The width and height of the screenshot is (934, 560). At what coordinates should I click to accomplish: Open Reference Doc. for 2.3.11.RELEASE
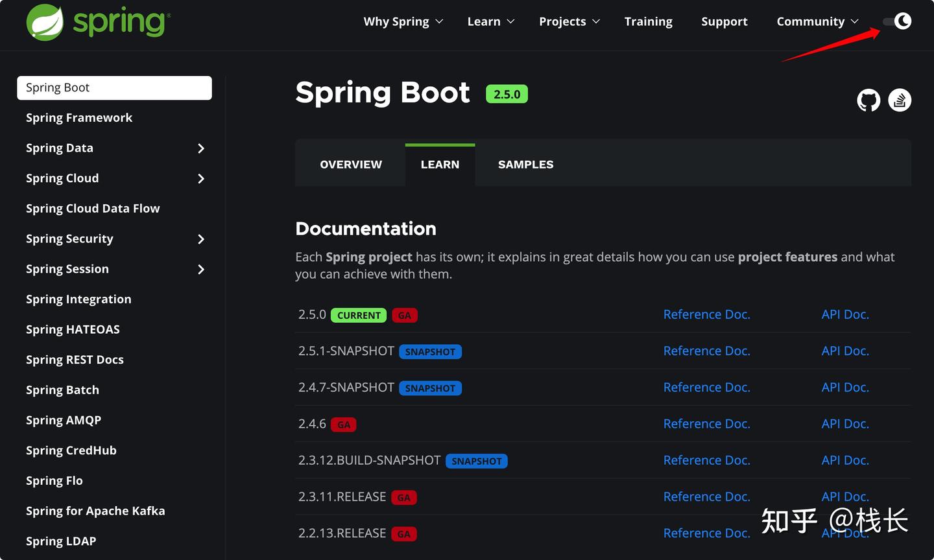pos(707,496)
